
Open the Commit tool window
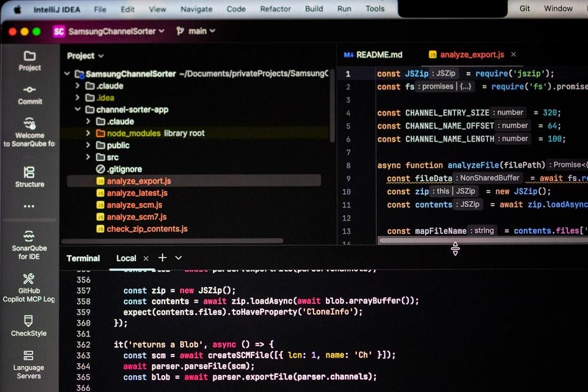(30, 94)
